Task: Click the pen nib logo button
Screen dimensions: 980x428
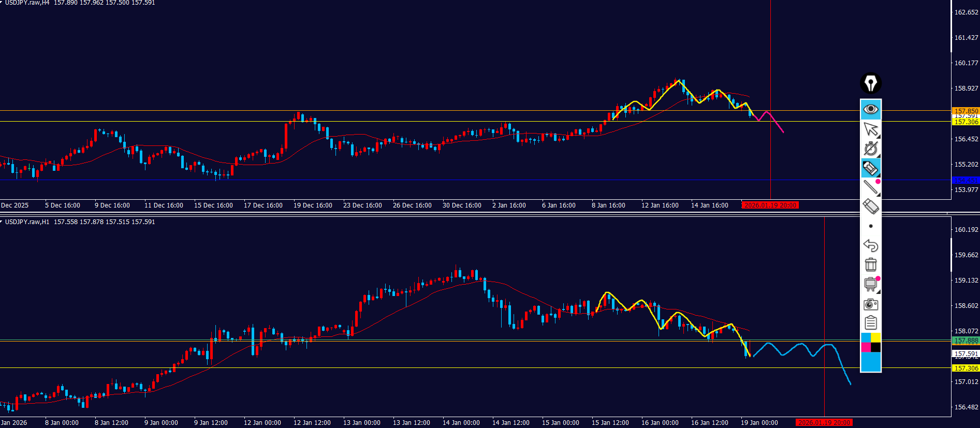Action: 871,83
